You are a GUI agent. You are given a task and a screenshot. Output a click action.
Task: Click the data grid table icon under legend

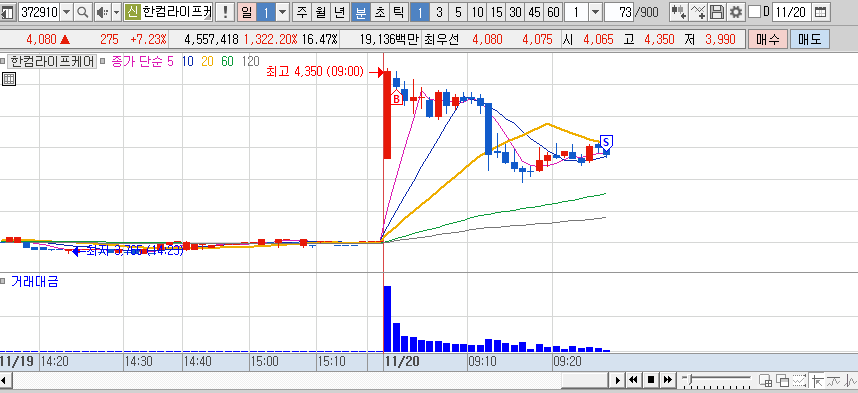9,79
